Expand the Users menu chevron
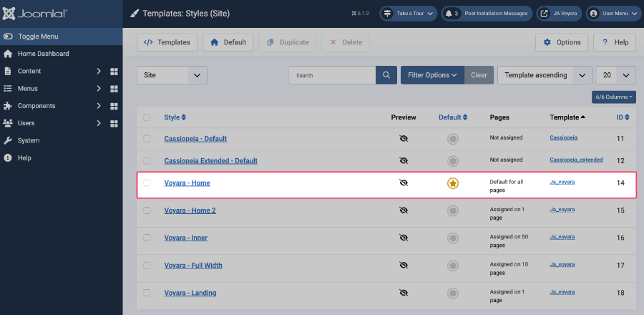The image size is (644, 315). coord(99,123)
